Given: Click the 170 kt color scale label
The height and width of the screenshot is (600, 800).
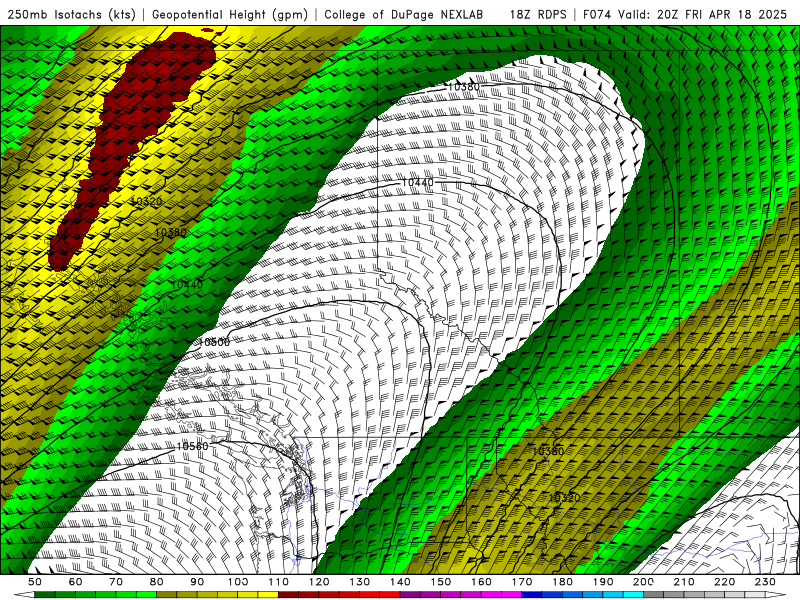Looking at the screenshot, I should [521, 582].
